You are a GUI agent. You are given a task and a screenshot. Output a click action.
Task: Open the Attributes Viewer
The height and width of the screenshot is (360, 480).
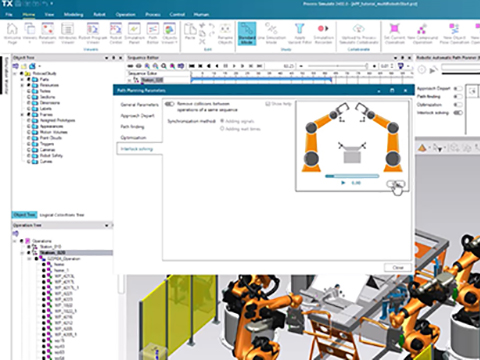tap(67, 33)
